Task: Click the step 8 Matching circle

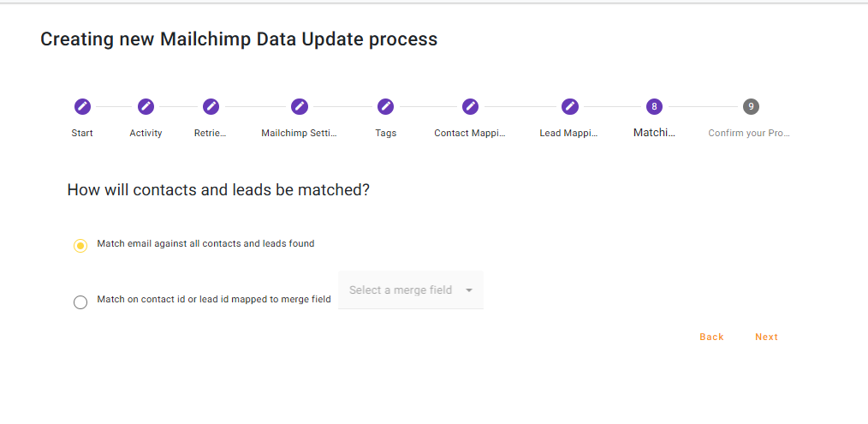Action: [x=654, y=106]
